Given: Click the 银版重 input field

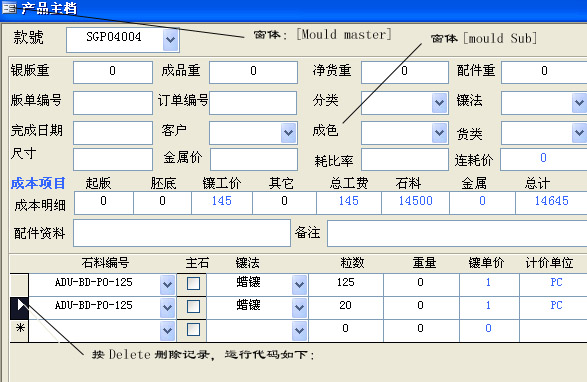Looking at the screenshot, I should (113, 72).
